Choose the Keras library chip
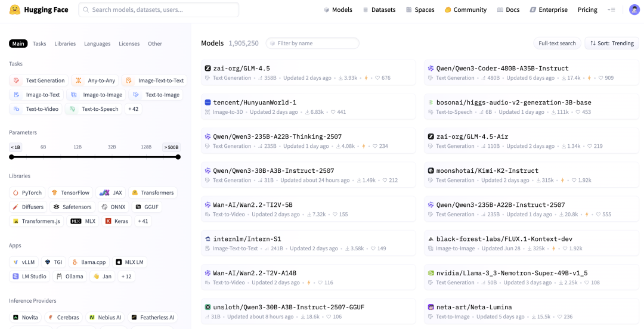The width and height of the screenshot is (644, 329). tap(117, 221)
